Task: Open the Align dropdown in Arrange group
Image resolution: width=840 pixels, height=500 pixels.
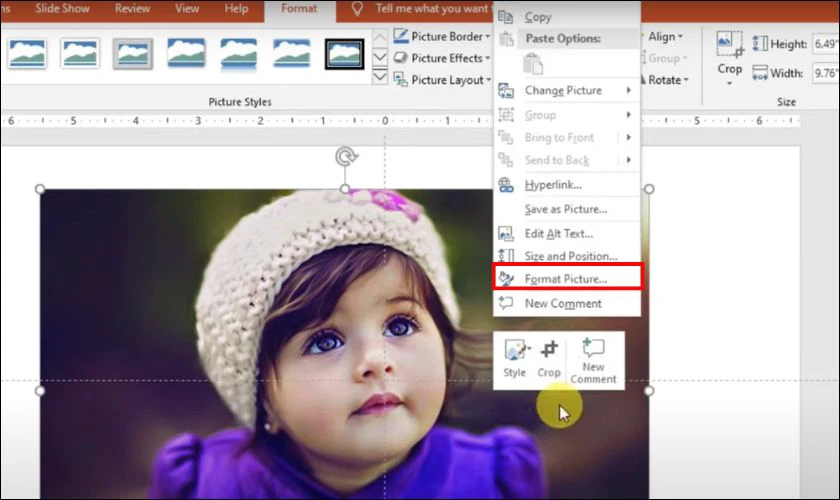Action: pos(665,36)
